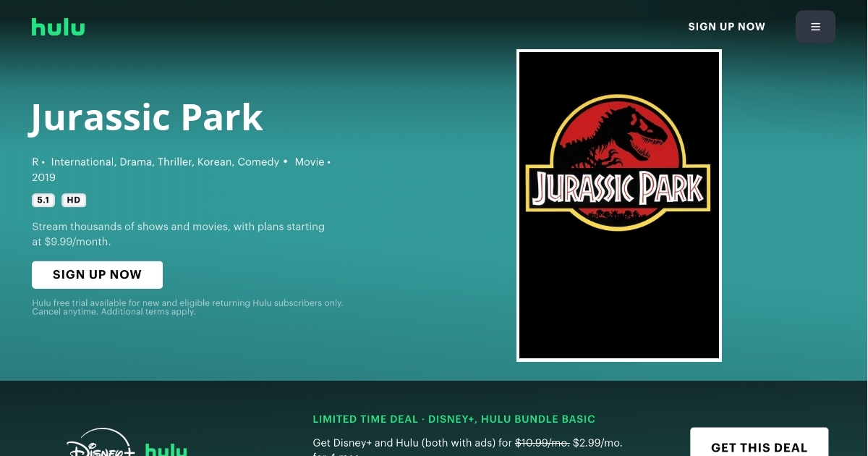Click the Hulu logo in header
Screen dimensions: 868x456
point(58,27)
